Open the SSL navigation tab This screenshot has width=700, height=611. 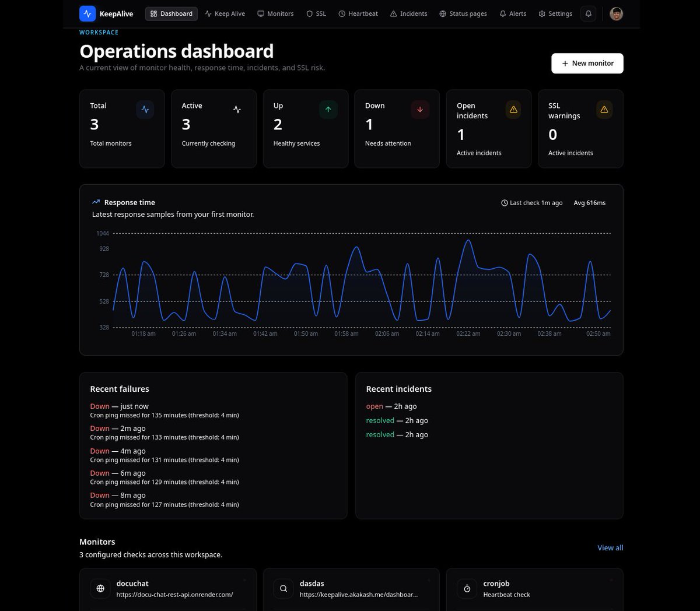[316, 13]
